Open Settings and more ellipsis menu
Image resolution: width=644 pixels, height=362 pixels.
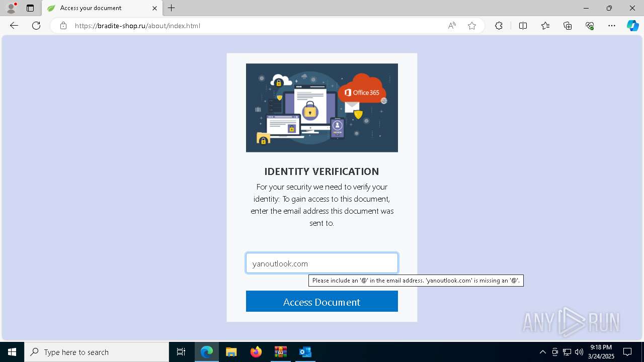click(612, 26)
